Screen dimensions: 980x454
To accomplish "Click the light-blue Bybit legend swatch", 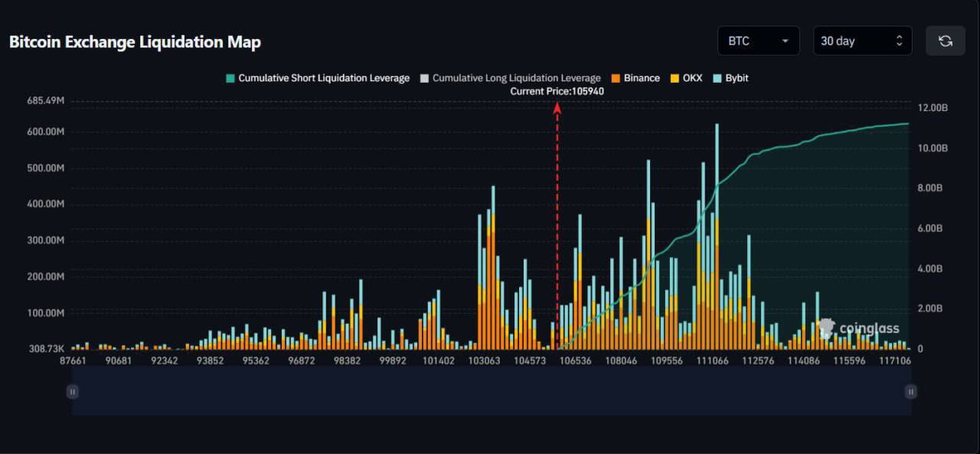I will [717, 78].
